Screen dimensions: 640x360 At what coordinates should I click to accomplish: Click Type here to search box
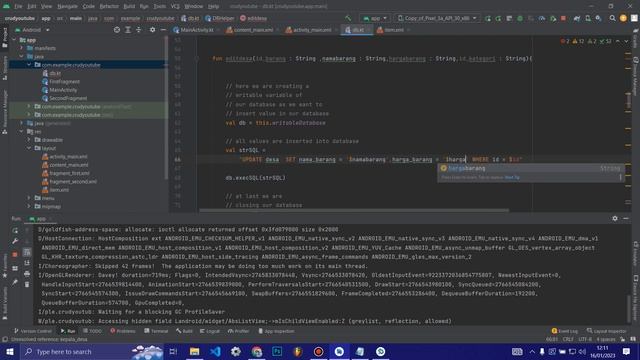(x=92, y=351)
